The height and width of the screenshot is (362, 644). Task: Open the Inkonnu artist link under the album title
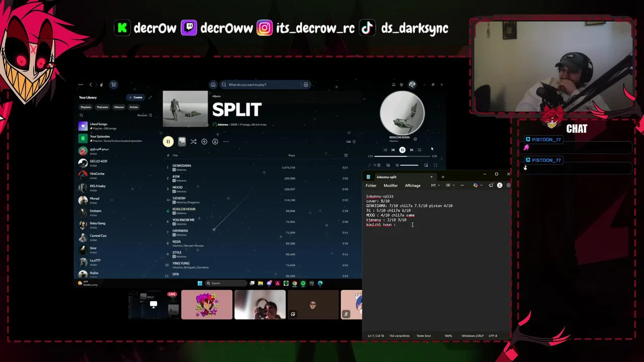(223, 125)
